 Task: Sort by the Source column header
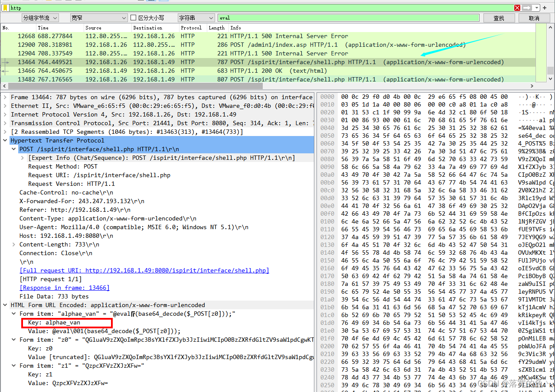[108, 28]
